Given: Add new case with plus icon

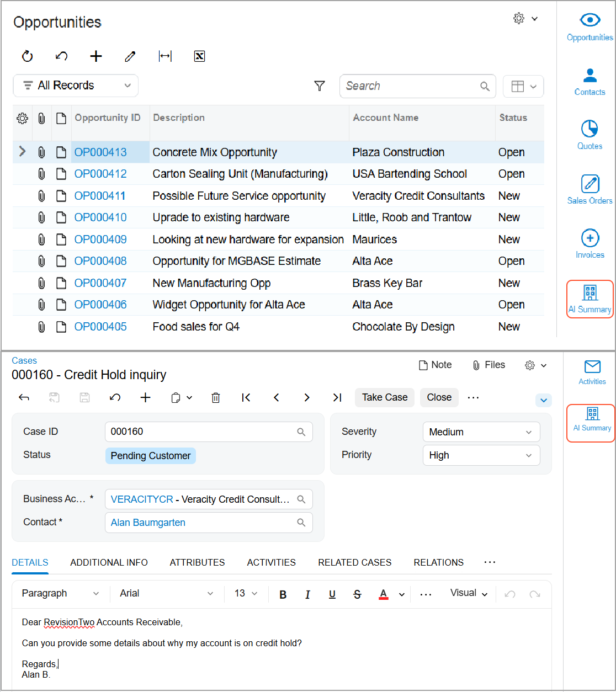Looking at the screenshot, I should (146, 397).
